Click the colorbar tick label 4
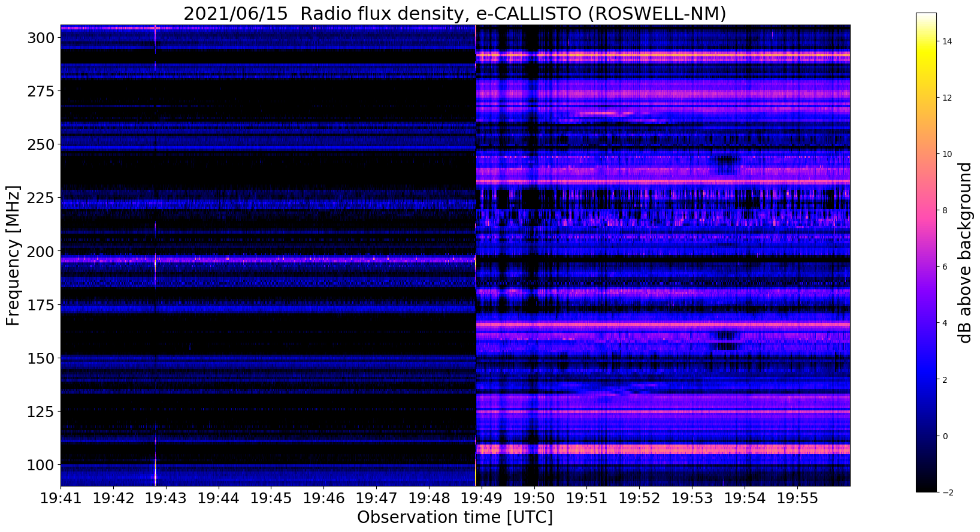 (x=945, y=323)
